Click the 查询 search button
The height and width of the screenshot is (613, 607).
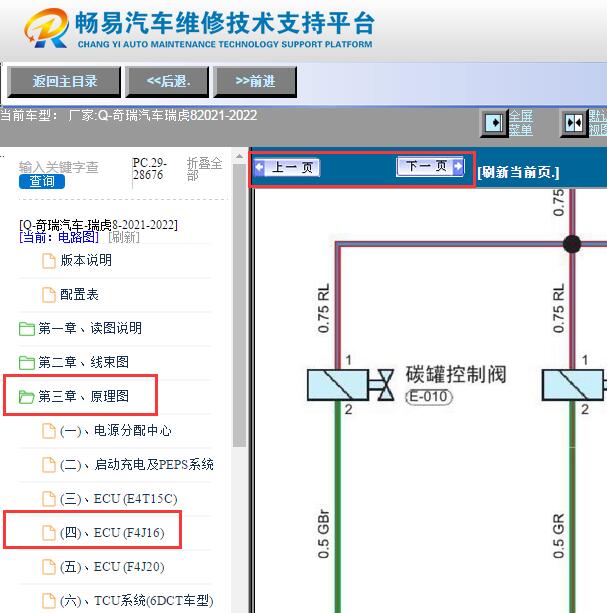point(42,181)
